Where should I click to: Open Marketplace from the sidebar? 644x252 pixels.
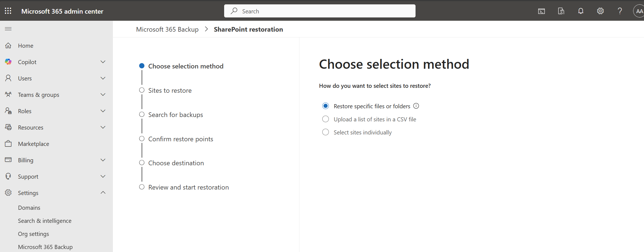coord(33,144)
